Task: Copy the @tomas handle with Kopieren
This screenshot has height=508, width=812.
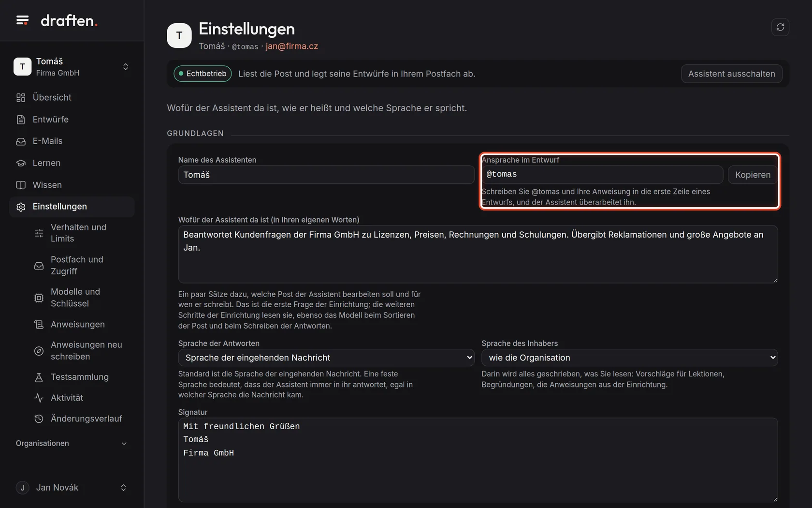Action: pyautogui.click(x=753, y=175)
